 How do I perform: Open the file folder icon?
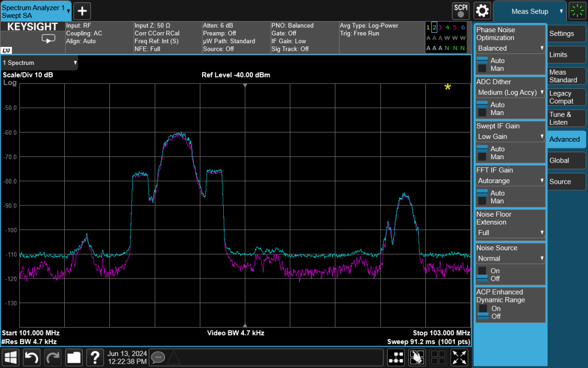[73, 357]
